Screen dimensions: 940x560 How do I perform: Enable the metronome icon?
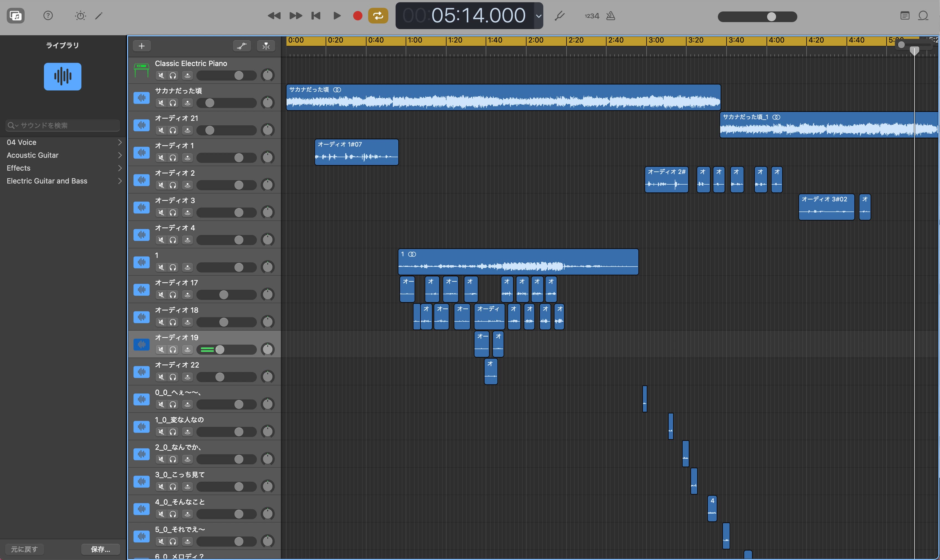(610, 15)
